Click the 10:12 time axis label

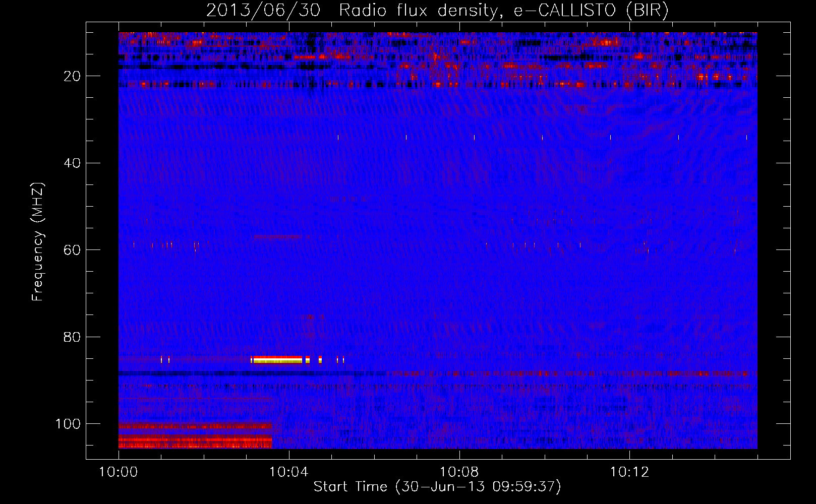point(629,472)
